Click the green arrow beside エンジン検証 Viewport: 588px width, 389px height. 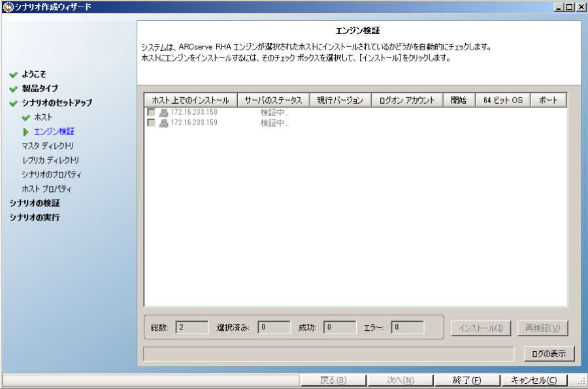[26, 132]
